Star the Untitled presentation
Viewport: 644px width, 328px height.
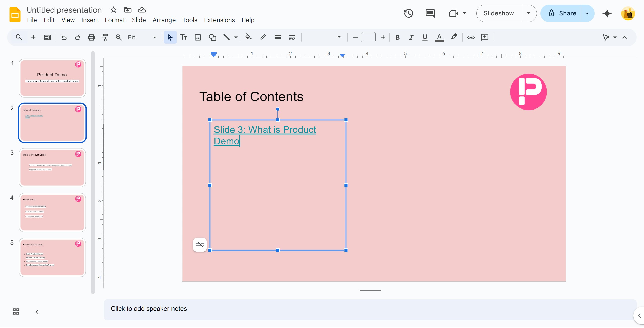[114, 10]
